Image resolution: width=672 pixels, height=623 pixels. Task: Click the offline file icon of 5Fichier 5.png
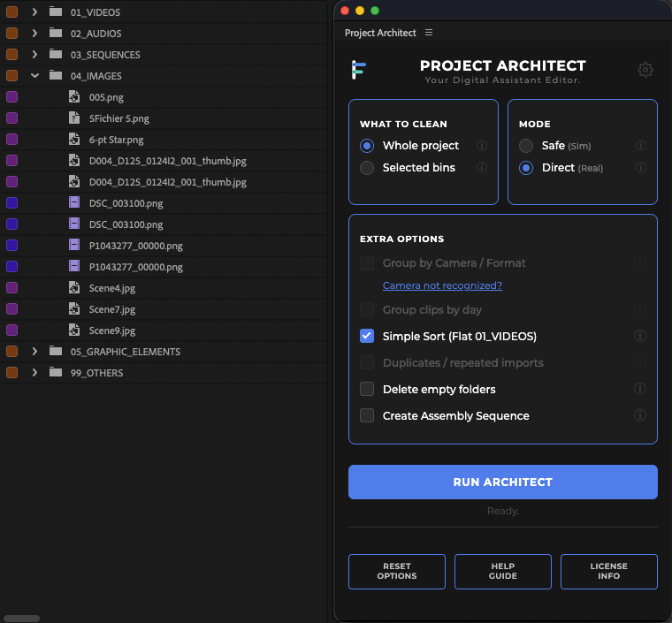74,118
